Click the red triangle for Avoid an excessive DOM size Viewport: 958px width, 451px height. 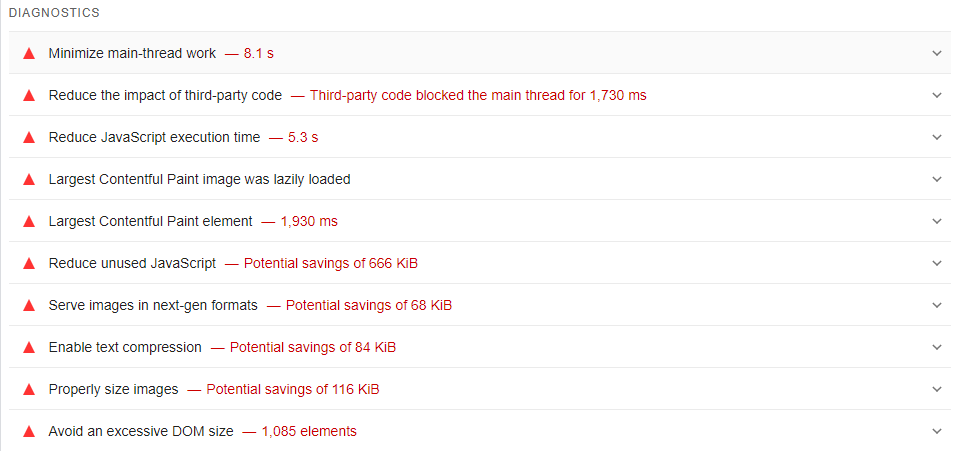[x=29, y=431]
